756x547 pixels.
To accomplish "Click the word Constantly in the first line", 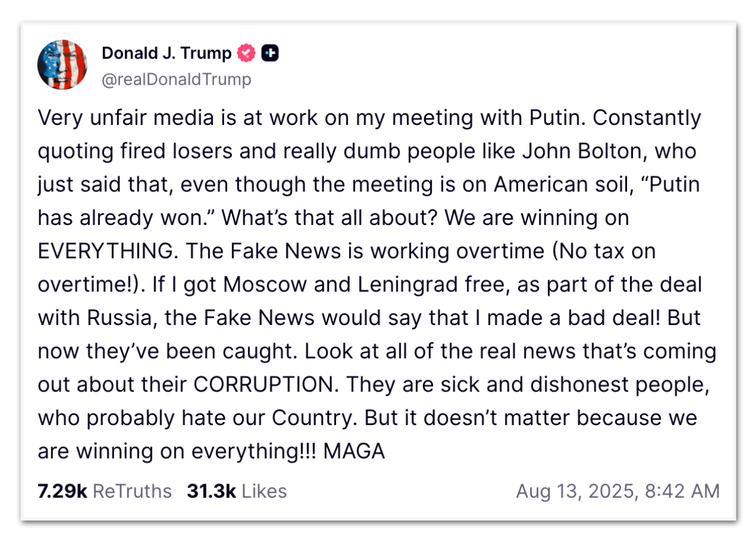I will tap(647, 118).
